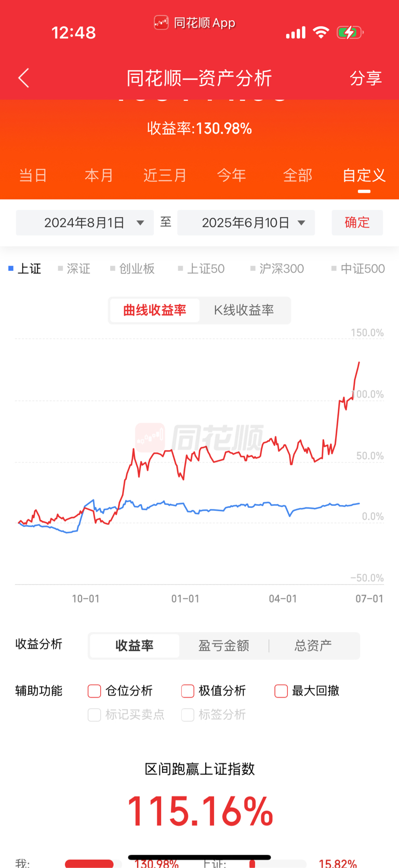Switch to the K线收益率 tab
The width and height of the screenshot is (399, 868).
(x=244, y=310)
